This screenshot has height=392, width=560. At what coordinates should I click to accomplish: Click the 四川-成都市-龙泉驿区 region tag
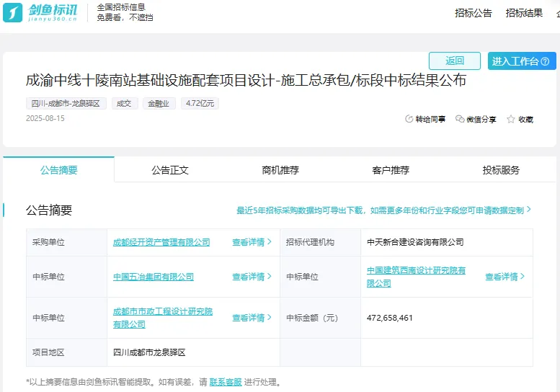(x=66, y=103)
